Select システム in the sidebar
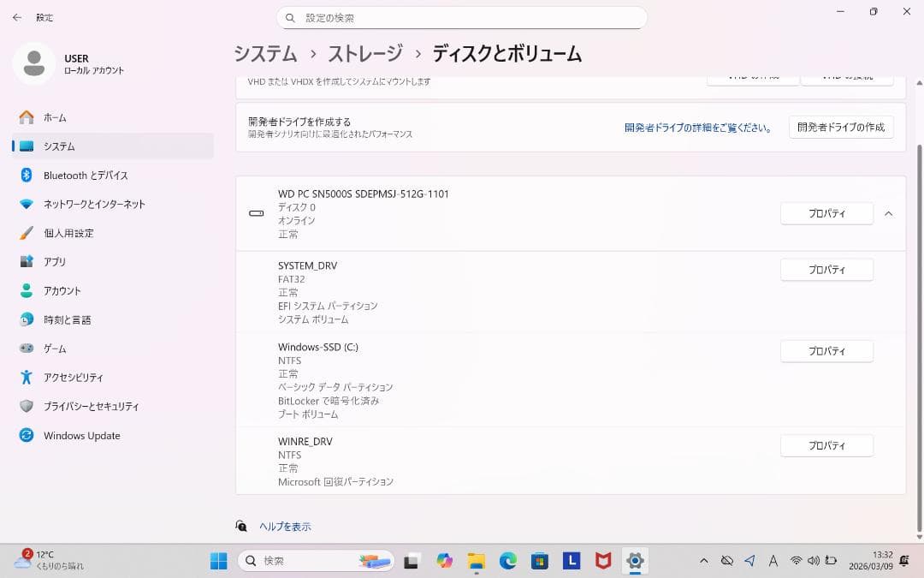 (x=113, y=146)
